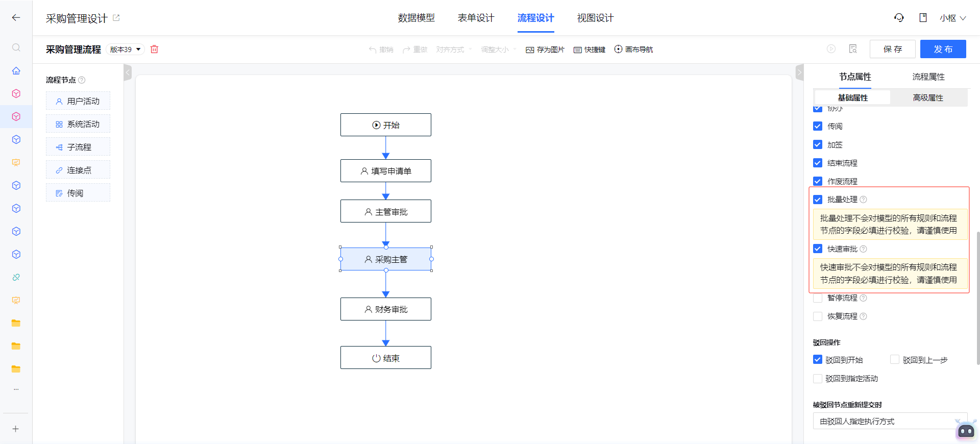The image size is (980, 444).
Task: Show the help tooltip for 批量处理
Action: [x=863, y=200]
